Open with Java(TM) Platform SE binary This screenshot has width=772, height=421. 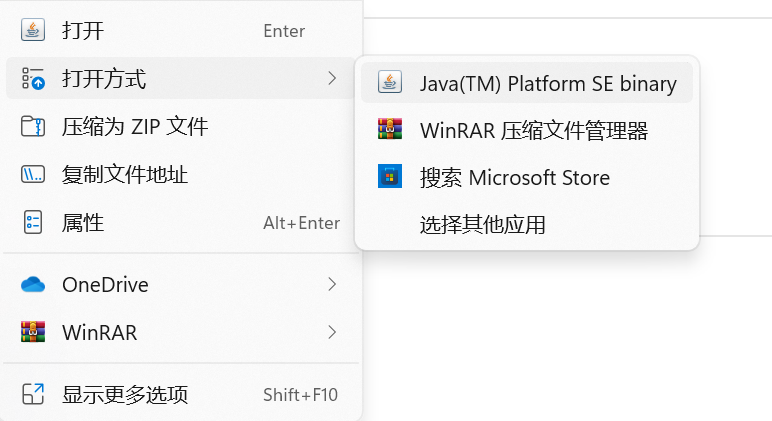(548, 83)
